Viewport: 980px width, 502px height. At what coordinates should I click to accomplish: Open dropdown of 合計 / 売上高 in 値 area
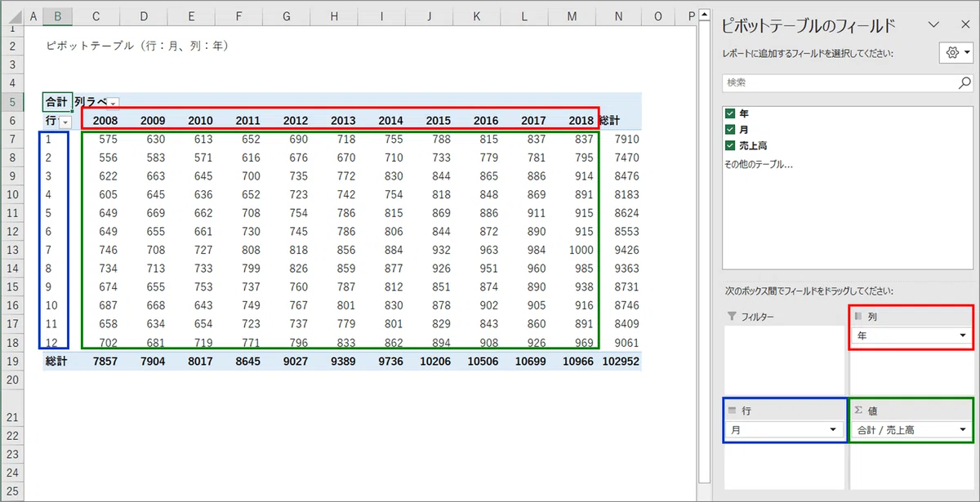pos(962,429)
